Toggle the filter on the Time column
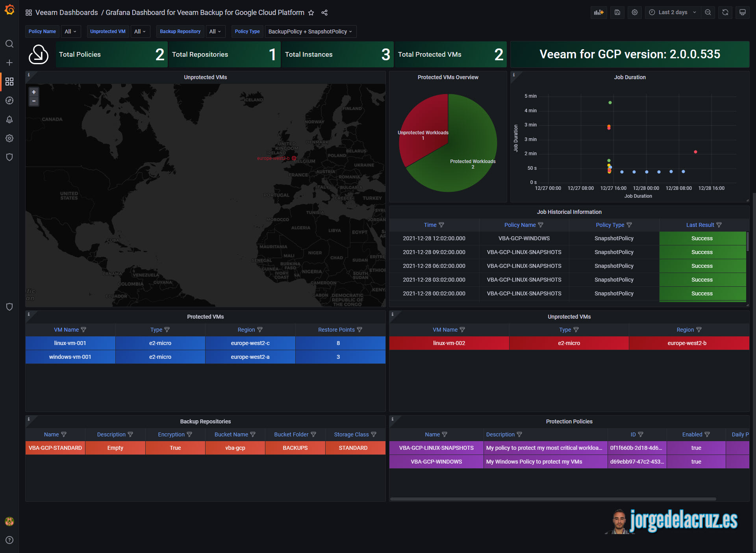 point(442,225)
